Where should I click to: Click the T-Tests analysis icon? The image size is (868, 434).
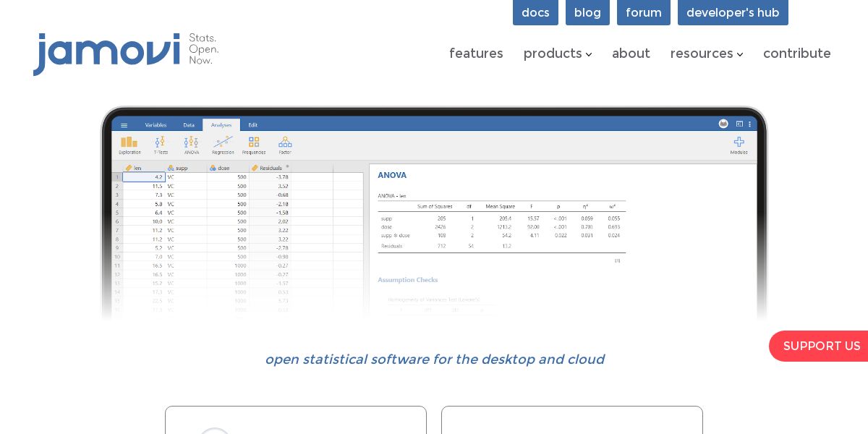click(x=161, y=145)
